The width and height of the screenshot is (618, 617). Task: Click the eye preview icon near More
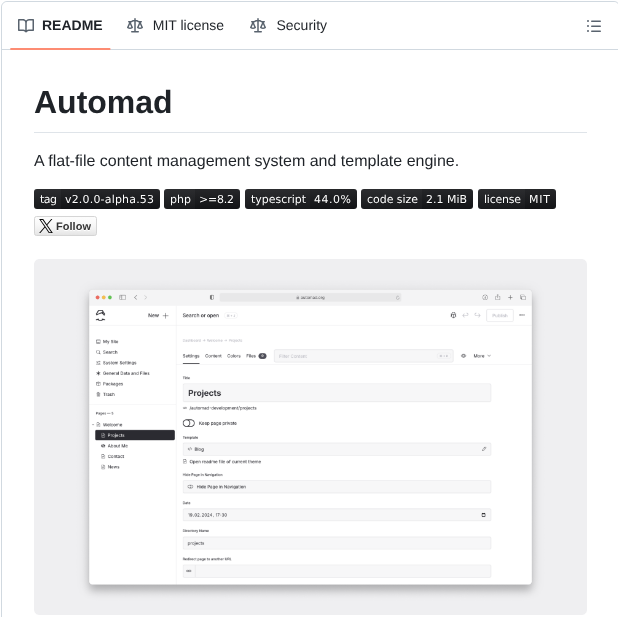463,356
